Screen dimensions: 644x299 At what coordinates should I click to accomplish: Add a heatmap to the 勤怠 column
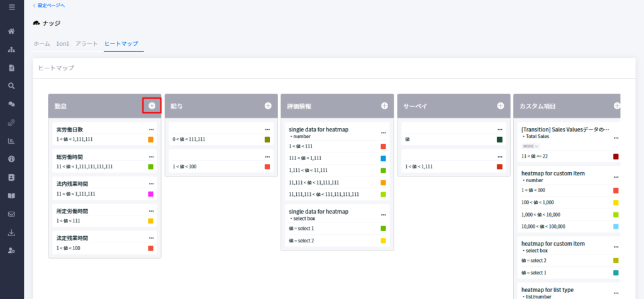coord(152,106)
